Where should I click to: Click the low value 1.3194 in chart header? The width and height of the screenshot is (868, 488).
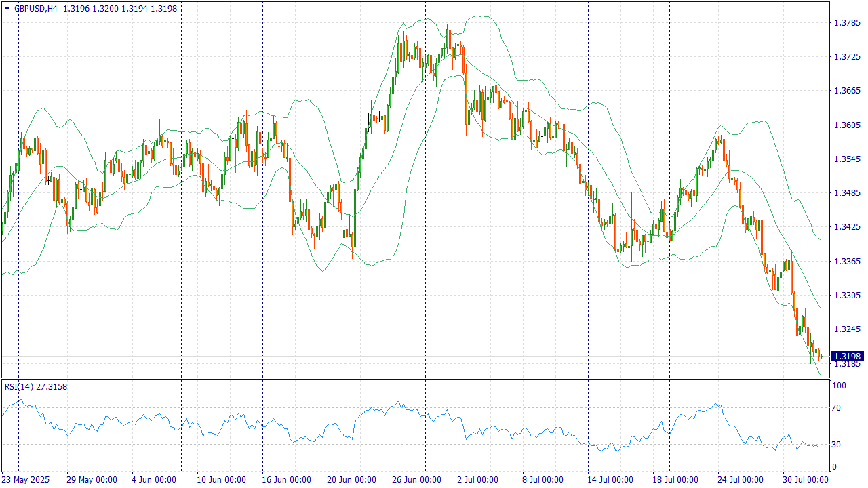point(136,8)
